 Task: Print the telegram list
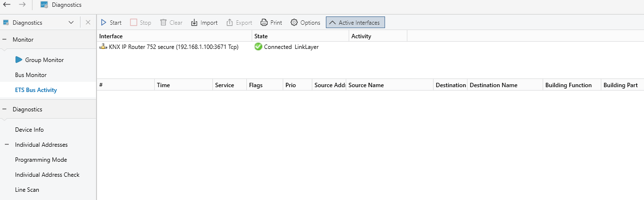click(271, 22)
